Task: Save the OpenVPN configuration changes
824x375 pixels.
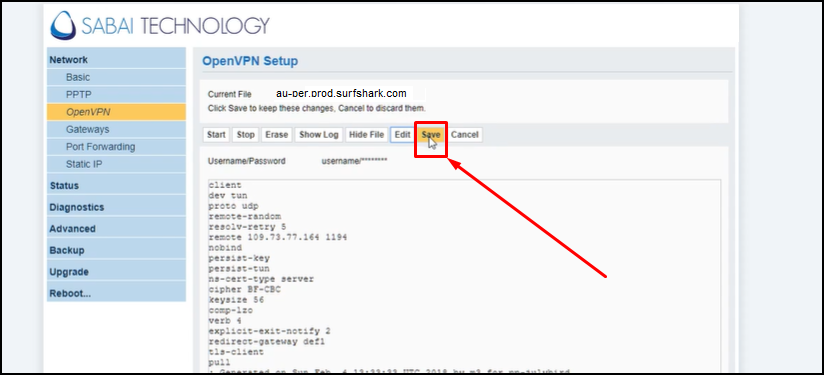Action: 431,134
